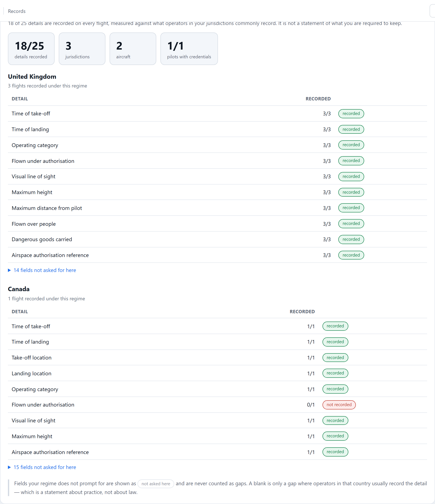The image size is (435, 504).
Task: Click Time of landing in the Canada table
Action: (30, 342)
